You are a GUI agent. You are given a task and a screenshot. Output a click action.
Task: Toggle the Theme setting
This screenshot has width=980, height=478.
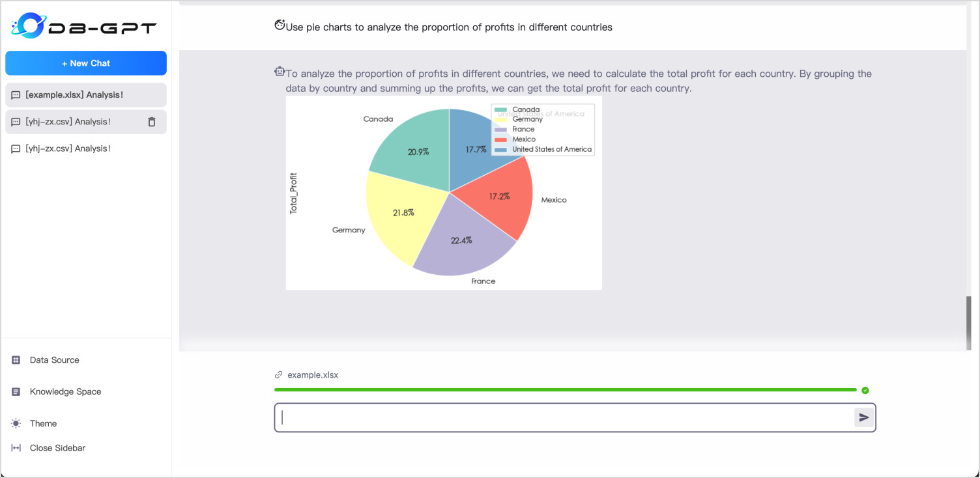[43, 424]
